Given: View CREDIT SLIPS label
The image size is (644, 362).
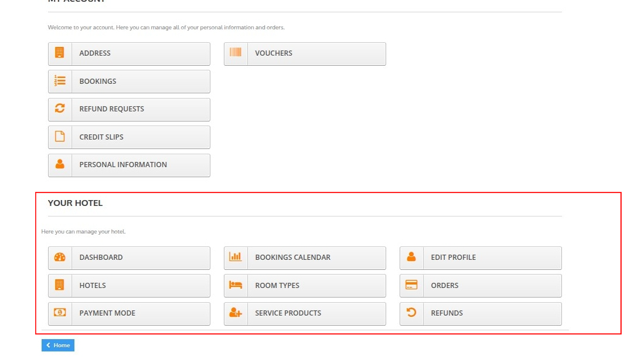Looking at the screenshot, I should [x=101, y=137].
